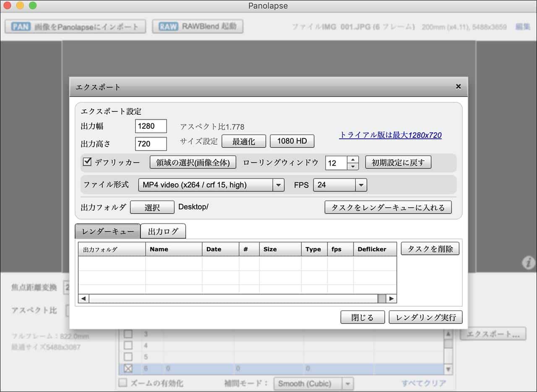Click the 最適化 size button
Screen dimensions: 537x392
244,141
